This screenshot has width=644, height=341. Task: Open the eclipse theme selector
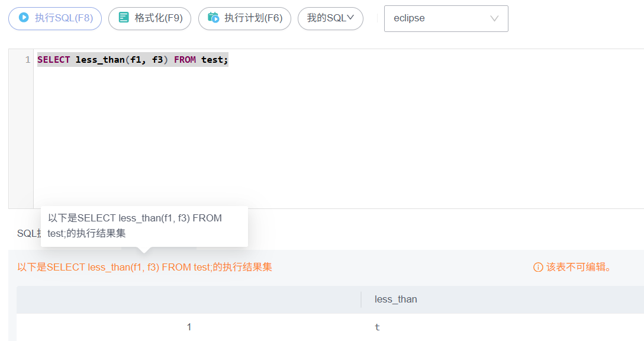(x=438, y=18)
